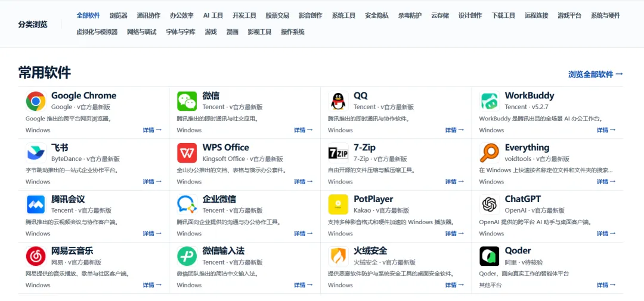Select the 网络与调试 category
This screenshot has width=644, height=301.
pos(142,32)
